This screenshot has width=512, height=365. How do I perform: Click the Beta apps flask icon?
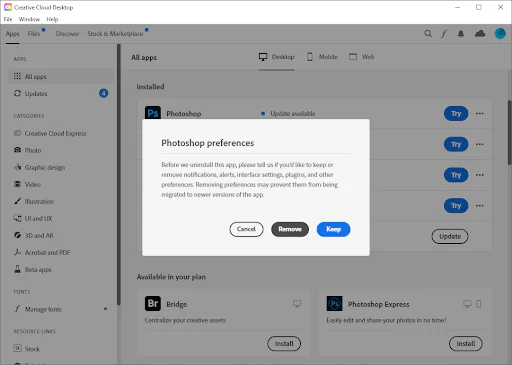tap(17, 269)
